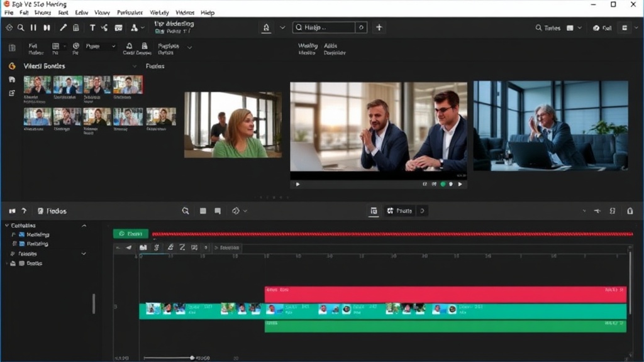Click the plus icon beside the search field
The height and width of the screenshot is (362, 644).
379,28
